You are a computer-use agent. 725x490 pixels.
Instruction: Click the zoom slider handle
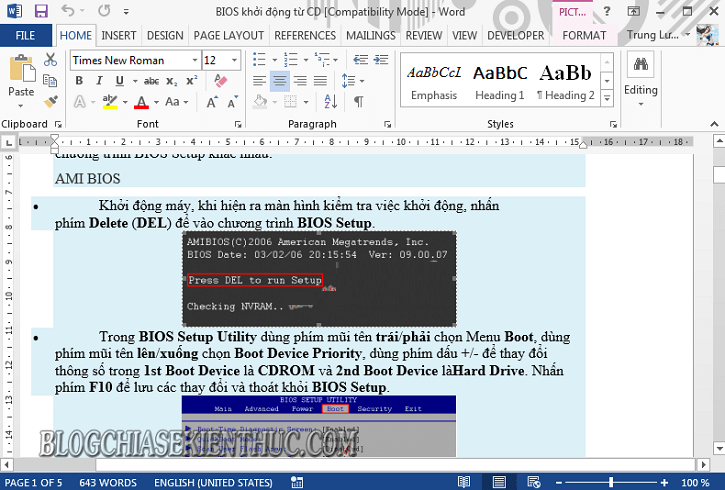611,483
